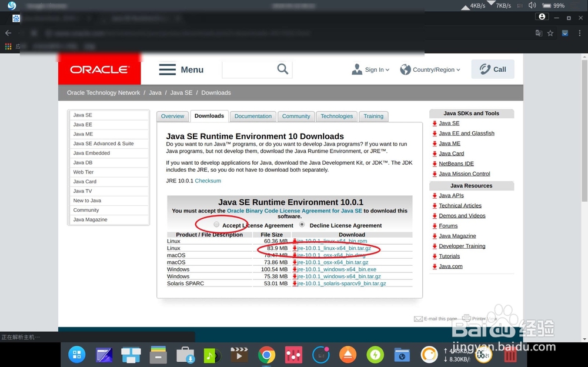Click the Checksum link
The width and height of the screenshot is (588, 367).
coord(208,181)
